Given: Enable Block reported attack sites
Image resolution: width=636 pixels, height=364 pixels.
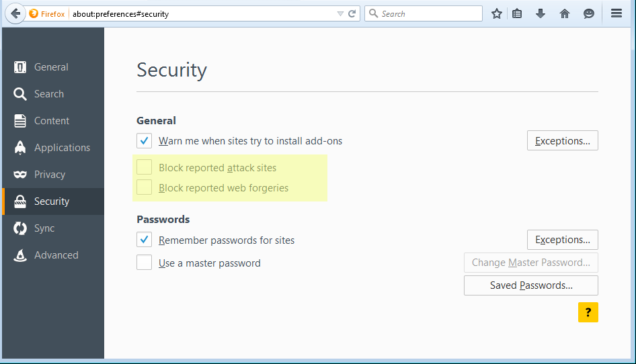Looking at the screenshot, I should 145,167.
